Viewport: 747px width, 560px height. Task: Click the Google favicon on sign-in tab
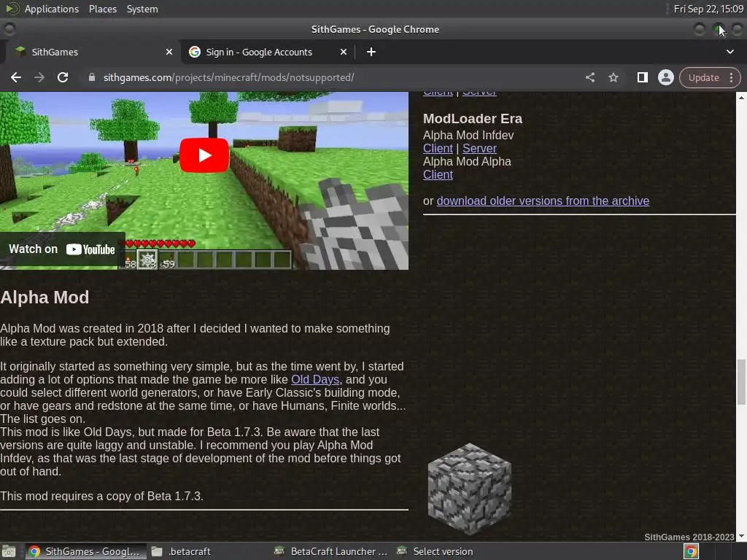pos(194,52)
